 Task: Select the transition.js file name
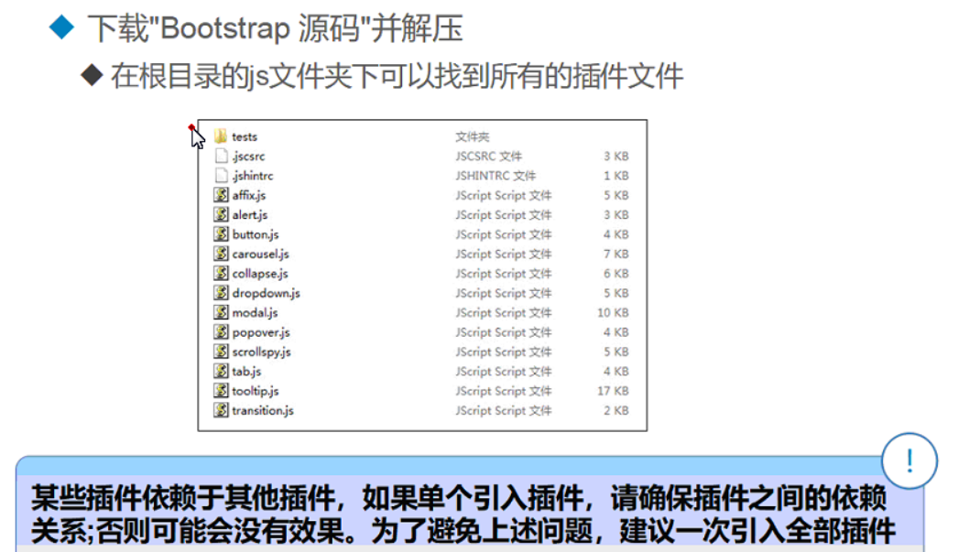click(x=263, y=411)
